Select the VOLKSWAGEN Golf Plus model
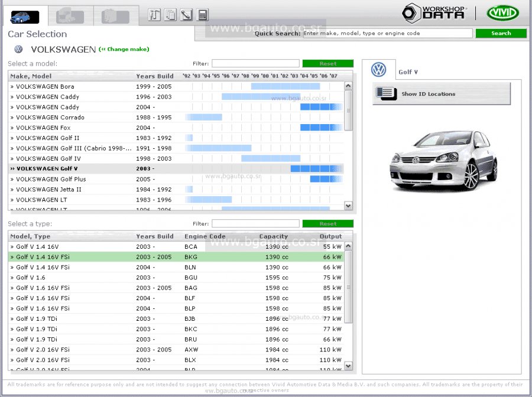This screenshot has width=532, height=397. pyautogui.click(x=176, y=179)
